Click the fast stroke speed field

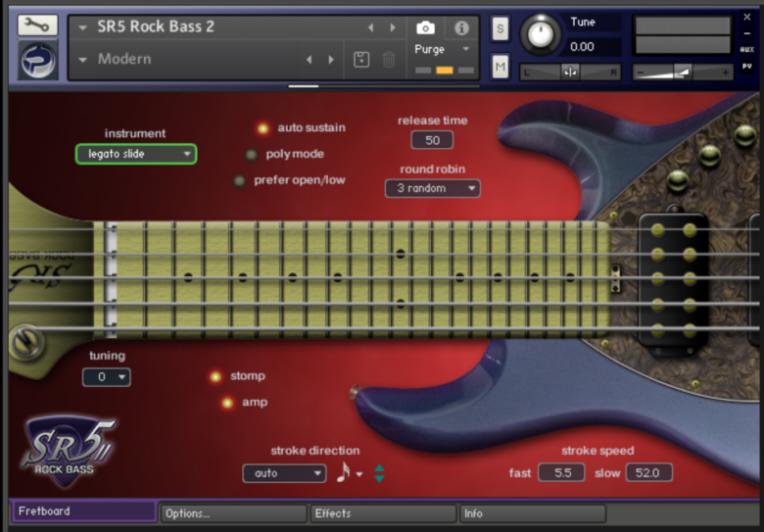(561, 472)
